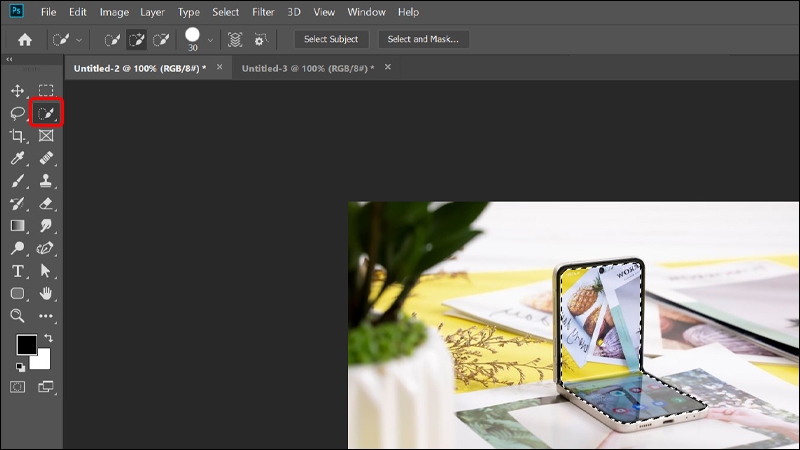Select the Zoom tool
Image resolution: width=800 pixels, height=450 pixels.
[x=17, y=316]
